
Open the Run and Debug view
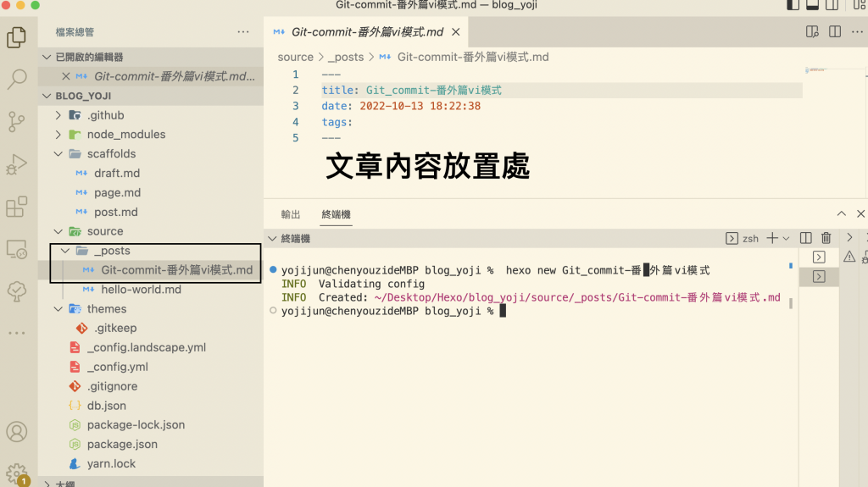pos(17,164)
